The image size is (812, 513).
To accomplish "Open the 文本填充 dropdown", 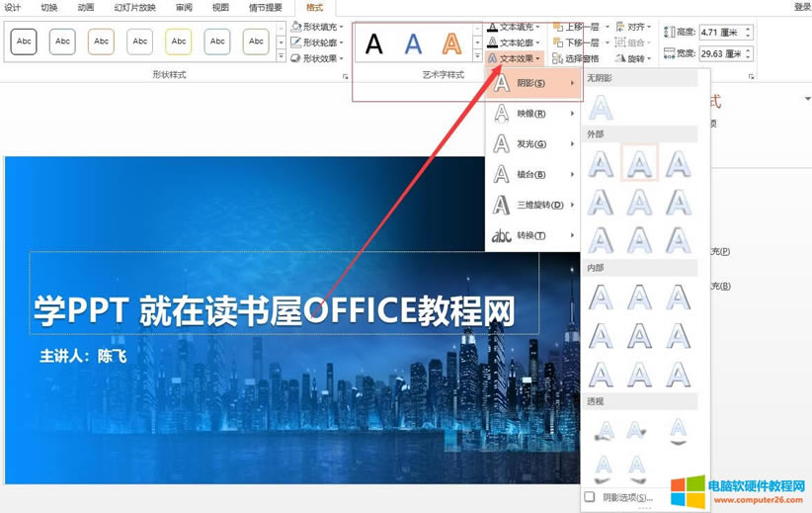I will (514, 27).
